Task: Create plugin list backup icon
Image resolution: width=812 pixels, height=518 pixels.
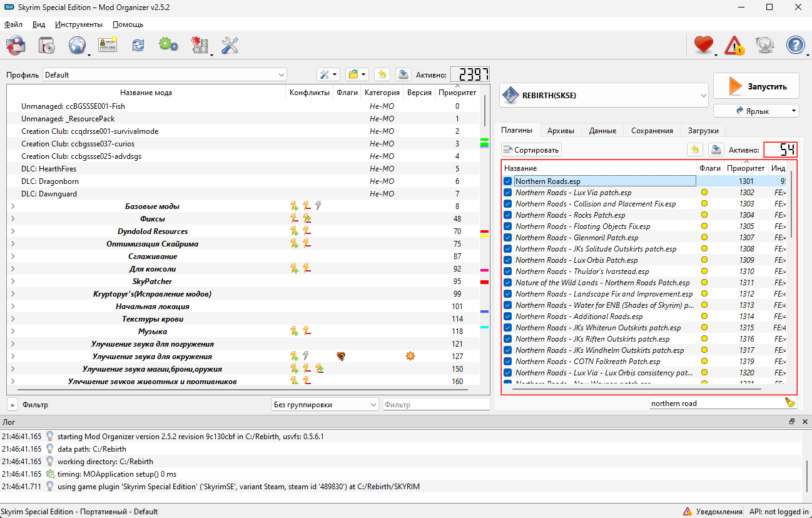Action: [716, 150]
